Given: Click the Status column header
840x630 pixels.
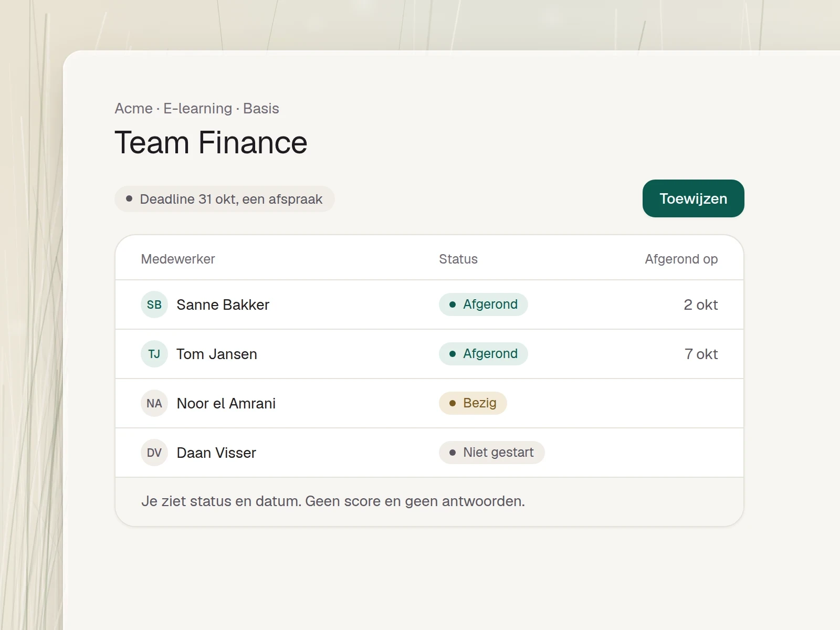Looking at the screenshot, I should click(458, 259).
